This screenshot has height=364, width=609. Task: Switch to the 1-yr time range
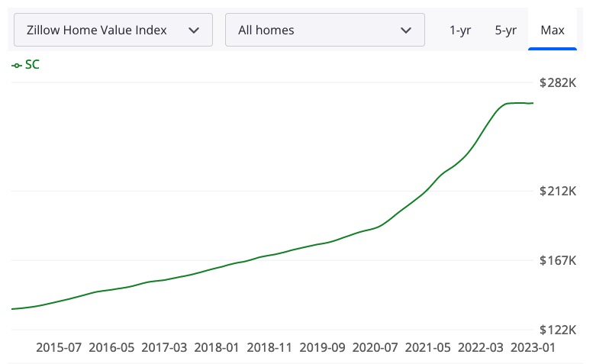[459, 31]
